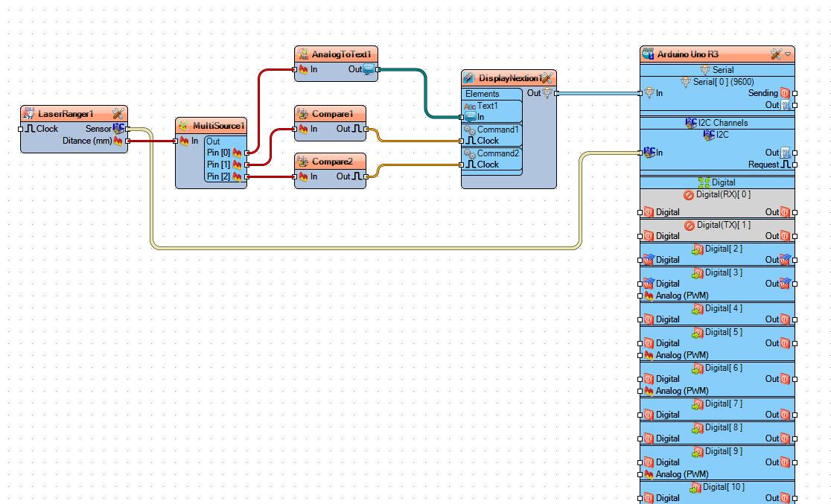Click the LaserRanger1 Sensor I2C pin icon
Image resolution: width=831 pixels, height=504 pixels.
click(x=118, y=128)
